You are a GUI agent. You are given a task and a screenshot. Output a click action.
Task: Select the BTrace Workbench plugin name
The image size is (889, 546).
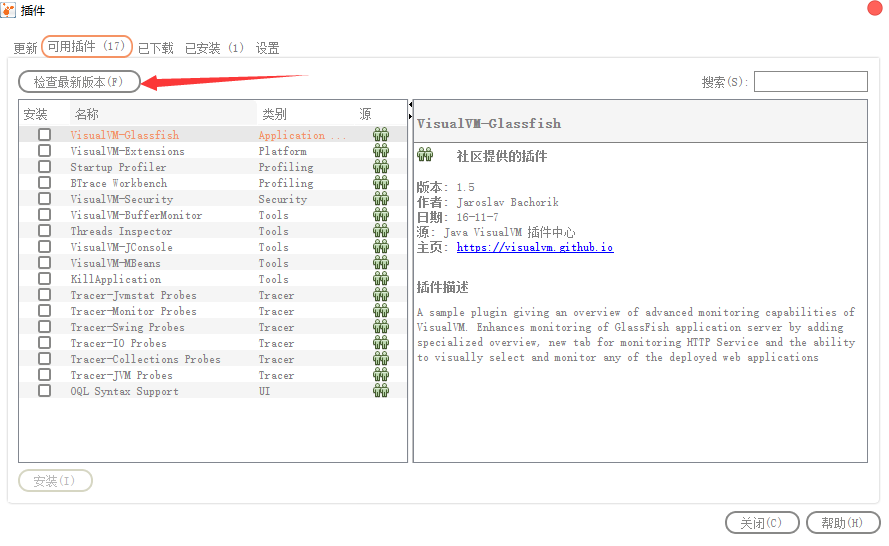coord(118,183)
